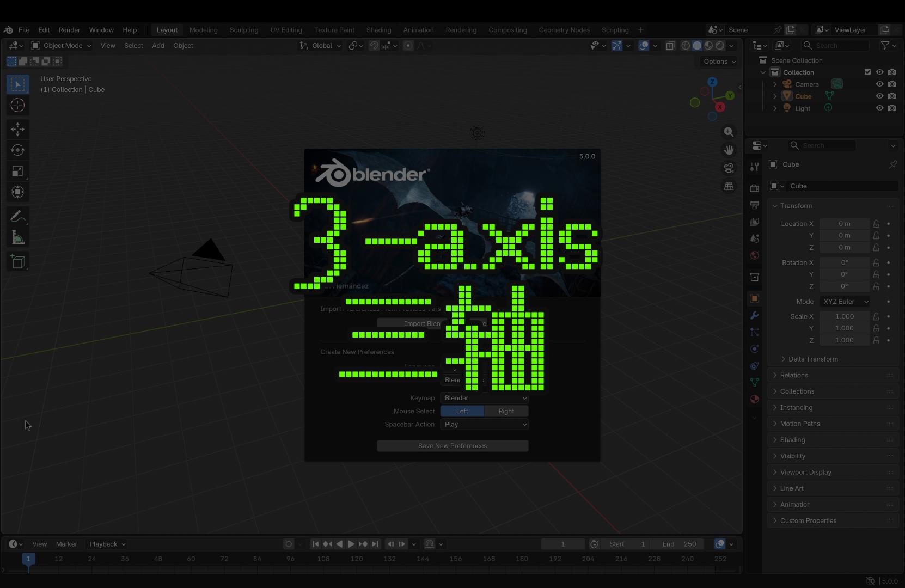Image resolution: width=905 pixels, height=588 pixels.
Task: Open the Object Mode dropdown
Action: click(x=62, y=46)
